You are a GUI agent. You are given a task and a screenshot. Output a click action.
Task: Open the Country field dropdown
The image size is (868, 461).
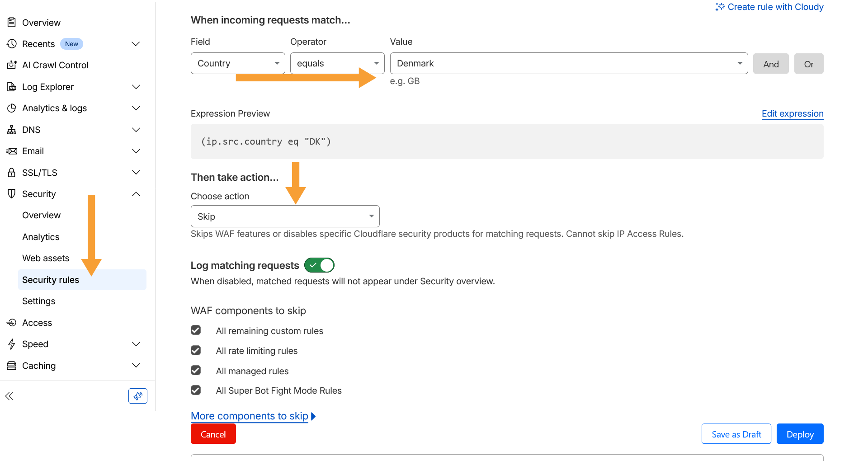tap(238, 63)
